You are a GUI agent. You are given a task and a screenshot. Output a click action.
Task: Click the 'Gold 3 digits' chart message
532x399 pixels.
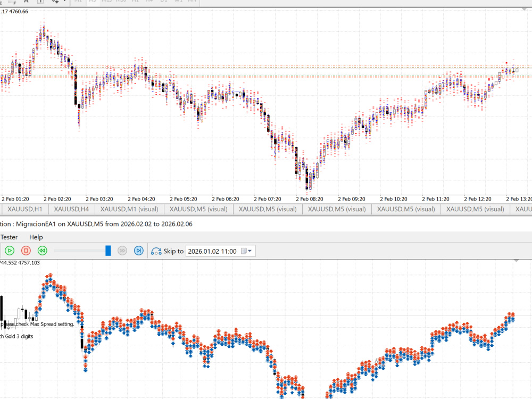(19, 336)
